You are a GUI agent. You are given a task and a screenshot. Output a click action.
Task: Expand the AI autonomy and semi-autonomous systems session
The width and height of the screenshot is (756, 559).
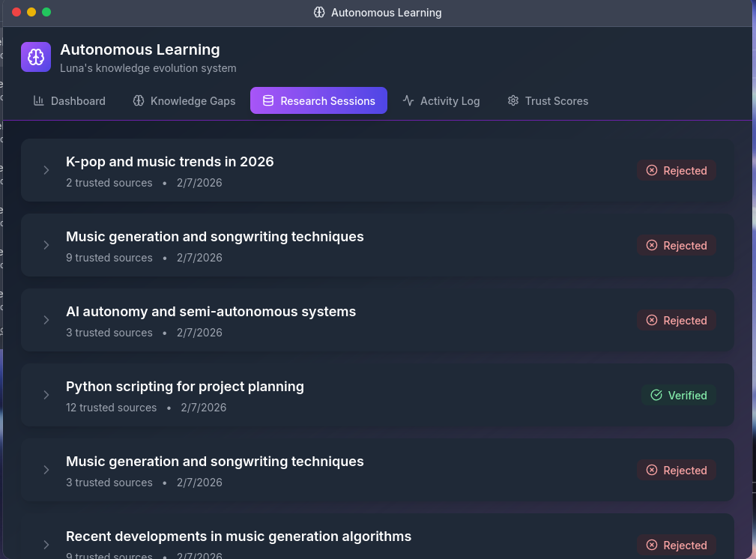tap(46, 320)
